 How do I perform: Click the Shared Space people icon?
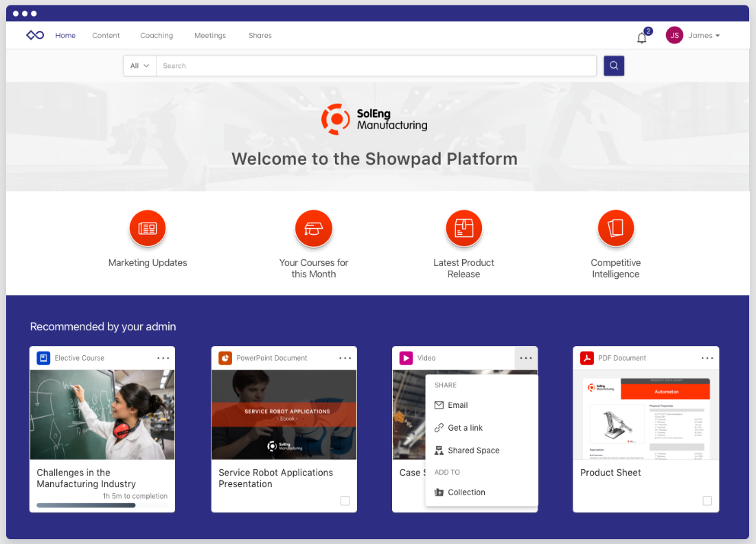439,451
